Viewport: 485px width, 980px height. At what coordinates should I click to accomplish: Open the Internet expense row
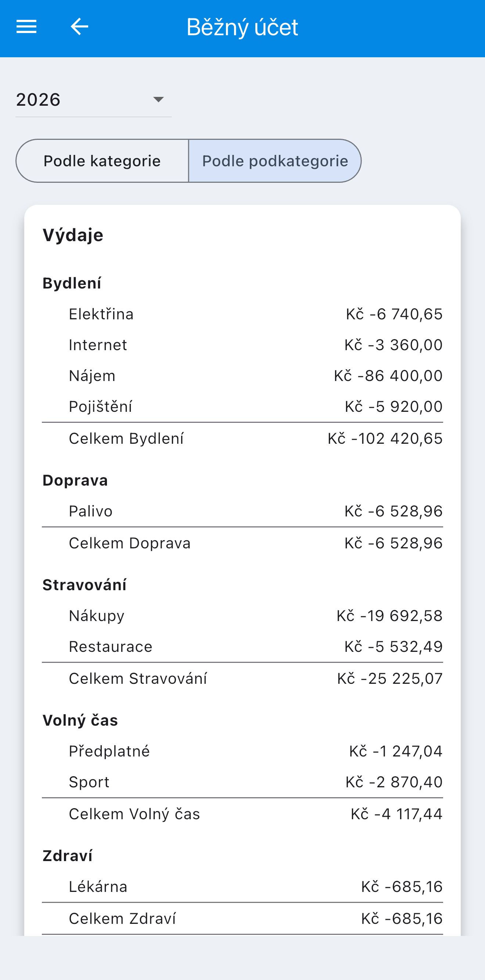[x=242, y=345]
